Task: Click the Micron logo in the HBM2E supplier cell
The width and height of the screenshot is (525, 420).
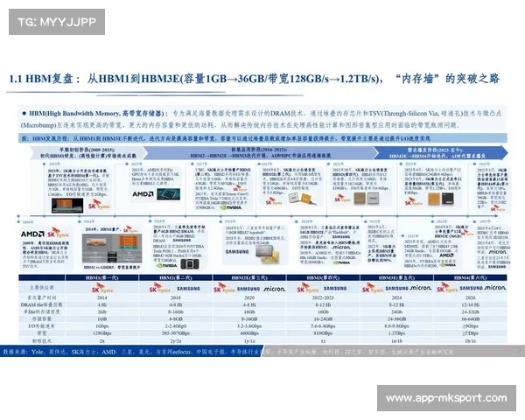Action: tap(274, 289)
